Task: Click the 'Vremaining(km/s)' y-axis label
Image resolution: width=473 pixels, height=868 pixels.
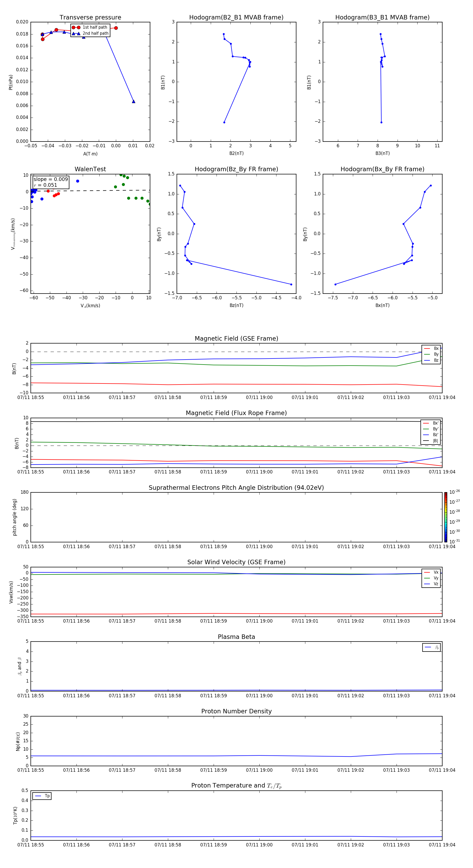Action: point(13,234)
